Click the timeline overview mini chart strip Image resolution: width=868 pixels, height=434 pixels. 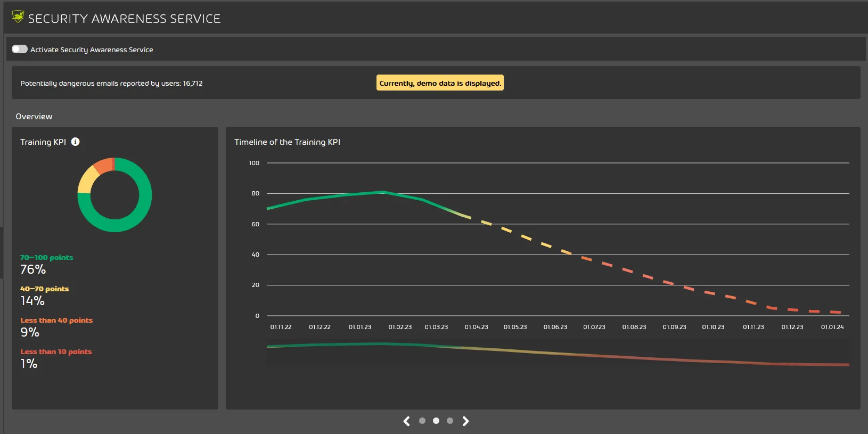pyautogui.click(x=558, y=353)
